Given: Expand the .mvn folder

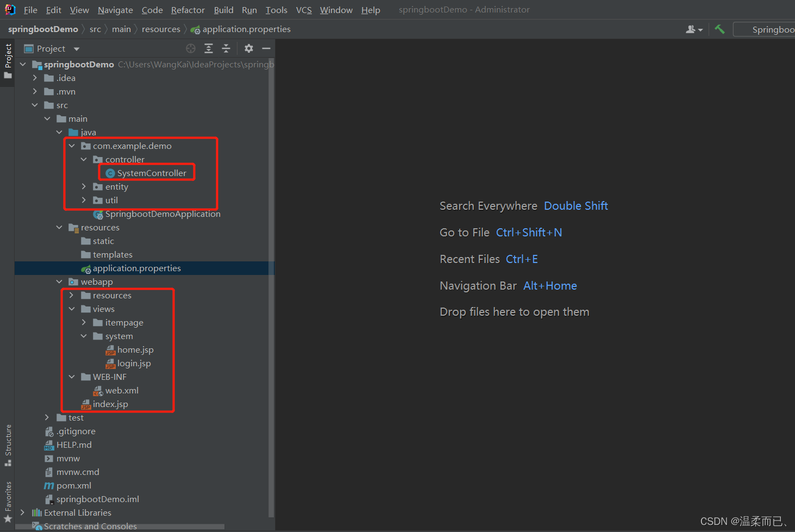Looking at the screenshot, I should [35, 91].
